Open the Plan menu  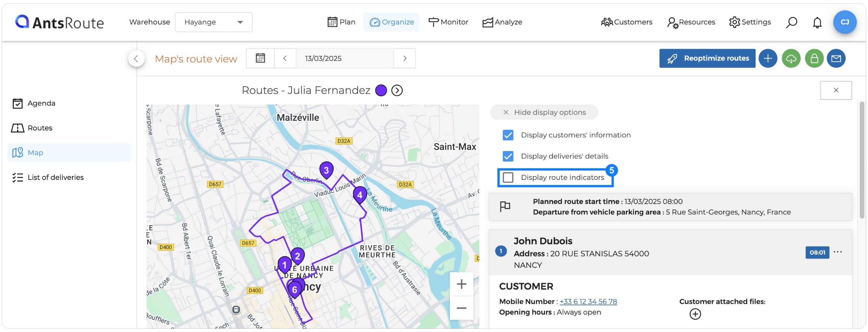tap(341, 22)
